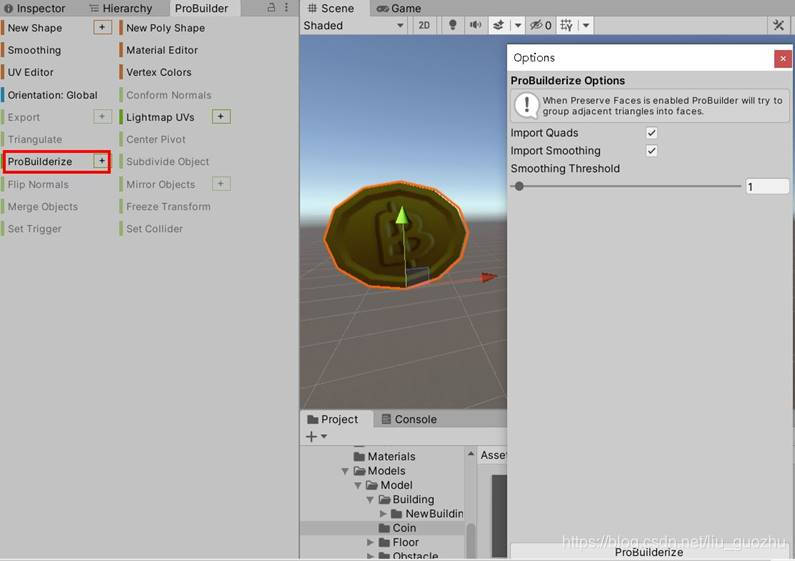
Task: Click the New Poly Shape button
Action: (x=165, y=27)
